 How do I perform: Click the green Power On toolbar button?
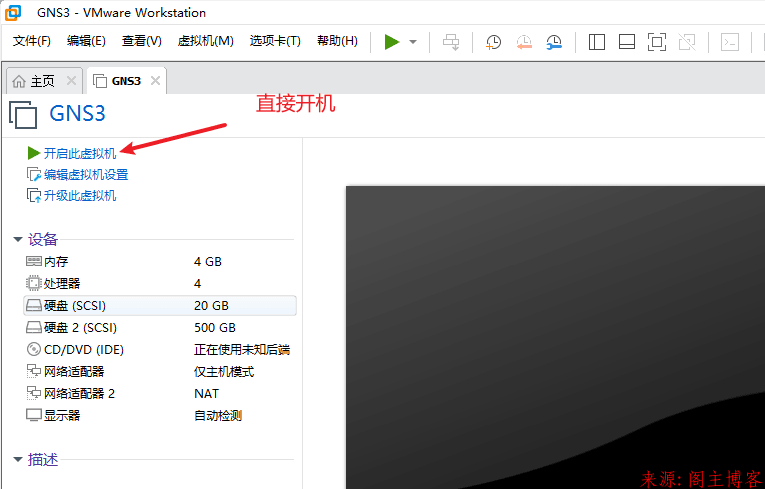point(391,42)
